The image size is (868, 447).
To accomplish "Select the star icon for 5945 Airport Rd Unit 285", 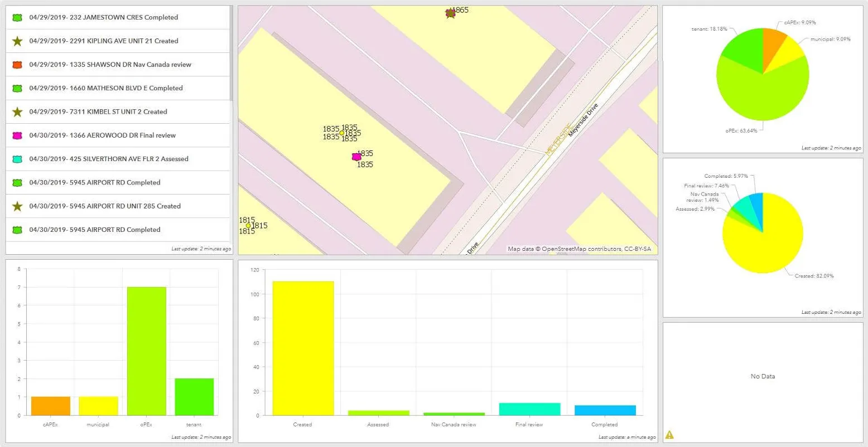I will [17, 206].
